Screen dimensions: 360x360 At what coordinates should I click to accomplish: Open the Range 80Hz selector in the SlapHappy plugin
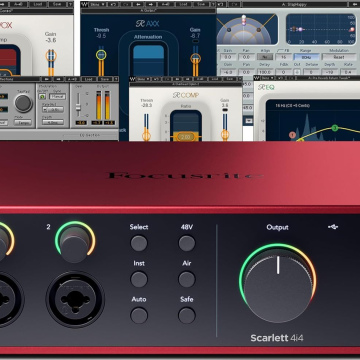tap(306, 57)
